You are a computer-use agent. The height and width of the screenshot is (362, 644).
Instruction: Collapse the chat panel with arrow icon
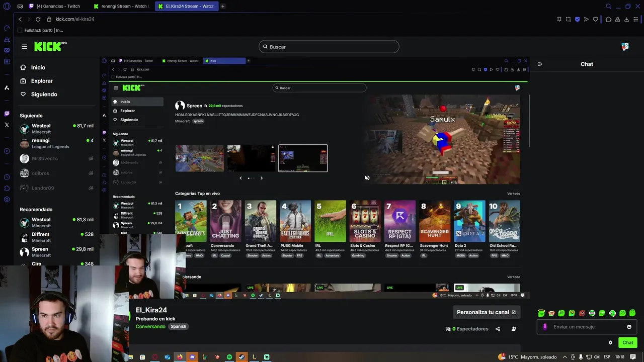coord(540,64)
